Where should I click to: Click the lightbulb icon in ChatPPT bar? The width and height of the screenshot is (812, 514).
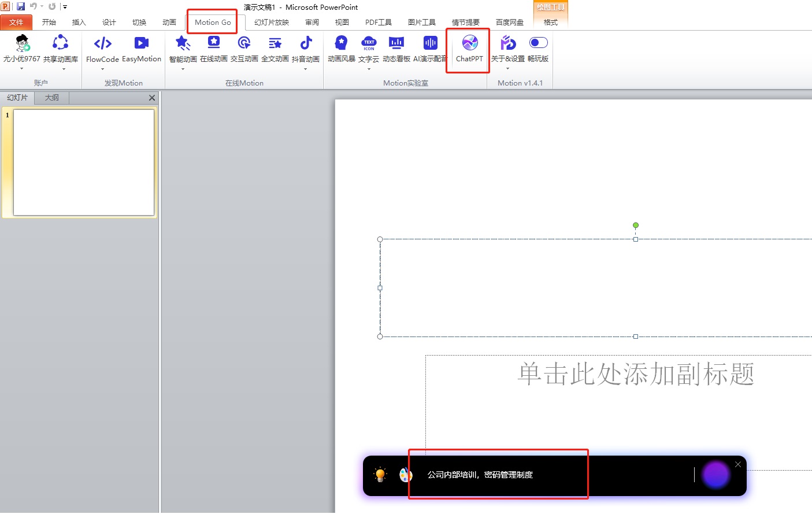[x=380, y=475]
